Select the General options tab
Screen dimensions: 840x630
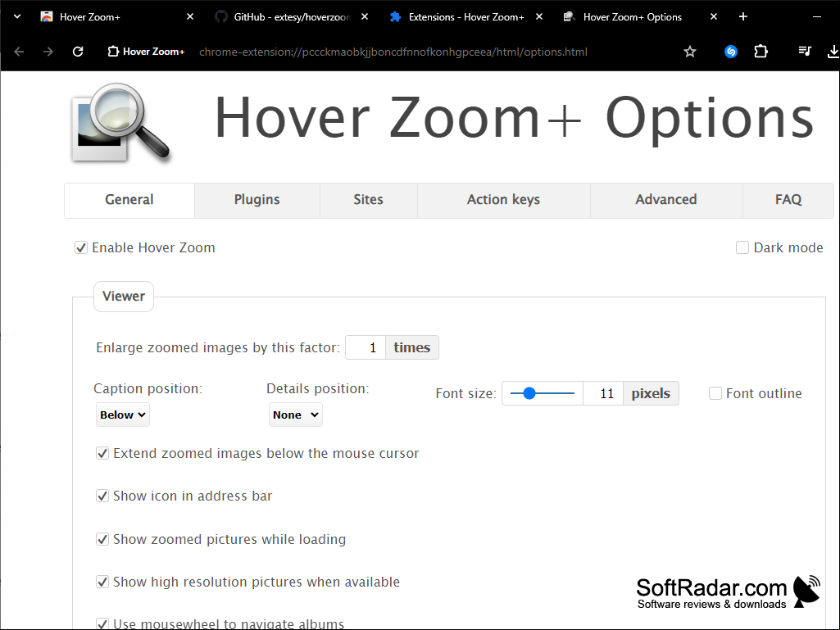click(x=129, y=200)
